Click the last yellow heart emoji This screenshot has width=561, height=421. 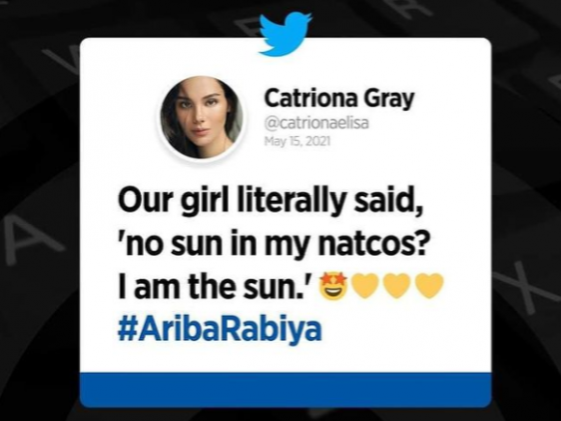pyautogui.click(x=428, y=286)
